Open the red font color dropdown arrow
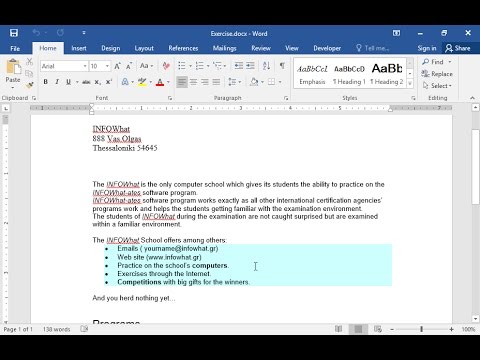This screenshot has width=480, height=360. point(168,82)
